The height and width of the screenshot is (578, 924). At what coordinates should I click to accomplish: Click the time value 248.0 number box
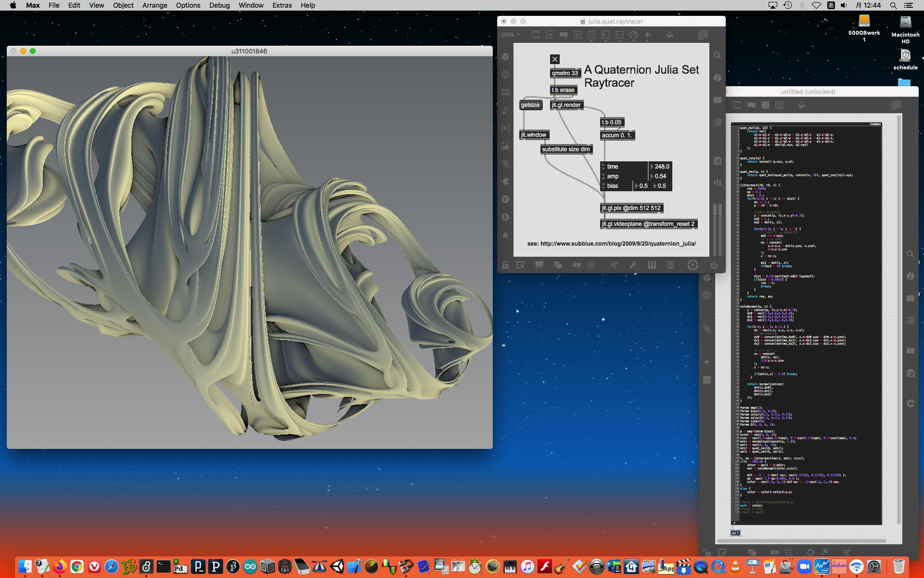[661, 167]
